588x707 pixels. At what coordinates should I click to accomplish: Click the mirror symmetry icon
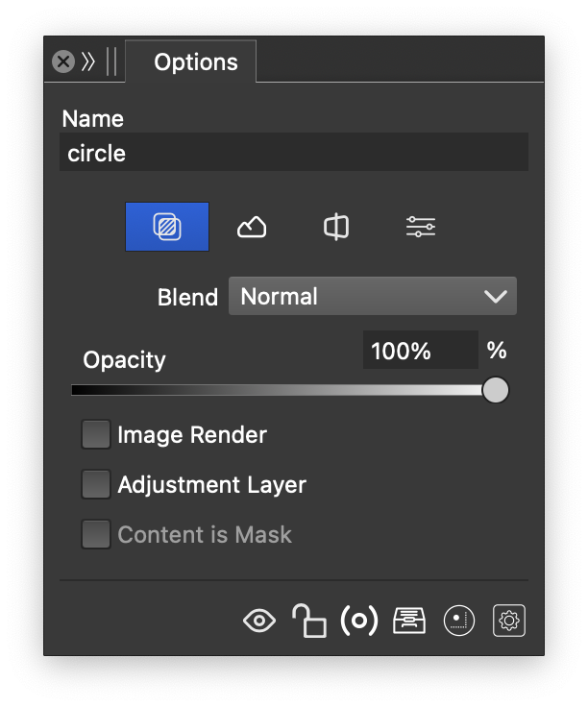click(336, 227)
